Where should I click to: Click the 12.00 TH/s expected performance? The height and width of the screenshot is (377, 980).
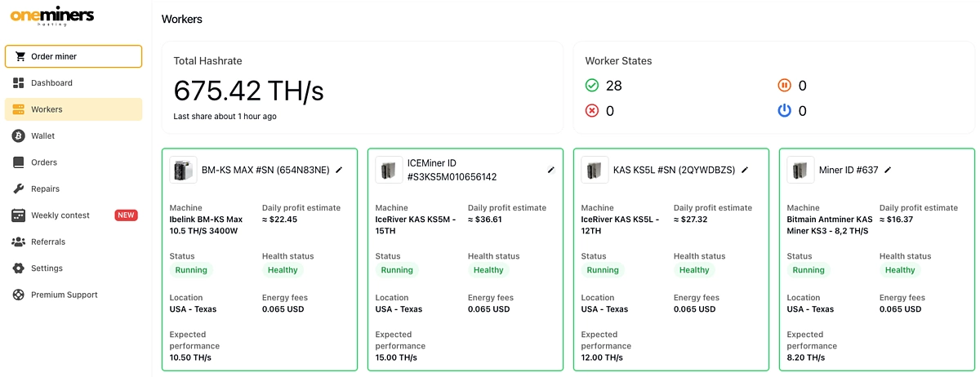[602, 357]
